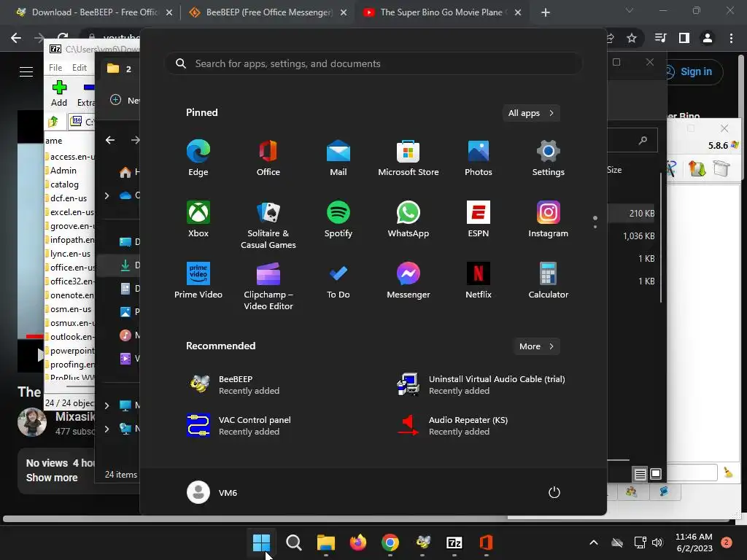Open Clipchamp Video Editor
This screenshot has height=560, width=747.
pyautogui.click(x=268, y=286)
